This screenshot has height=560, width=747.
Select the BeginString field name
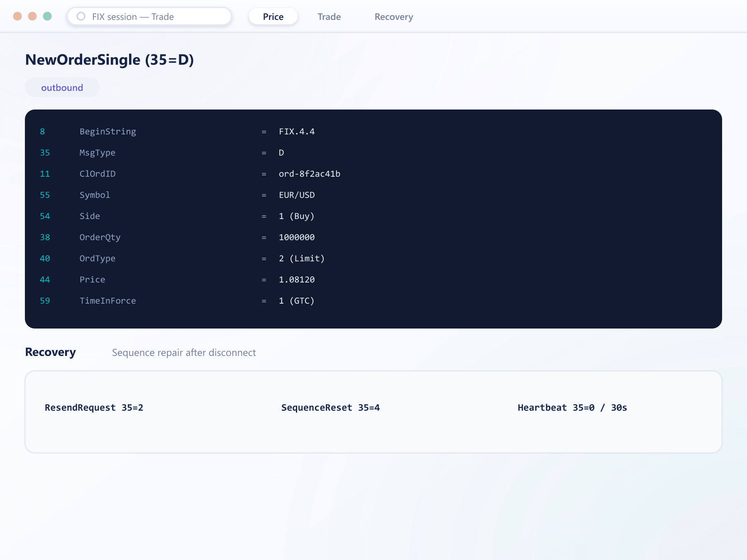(108, 131)
